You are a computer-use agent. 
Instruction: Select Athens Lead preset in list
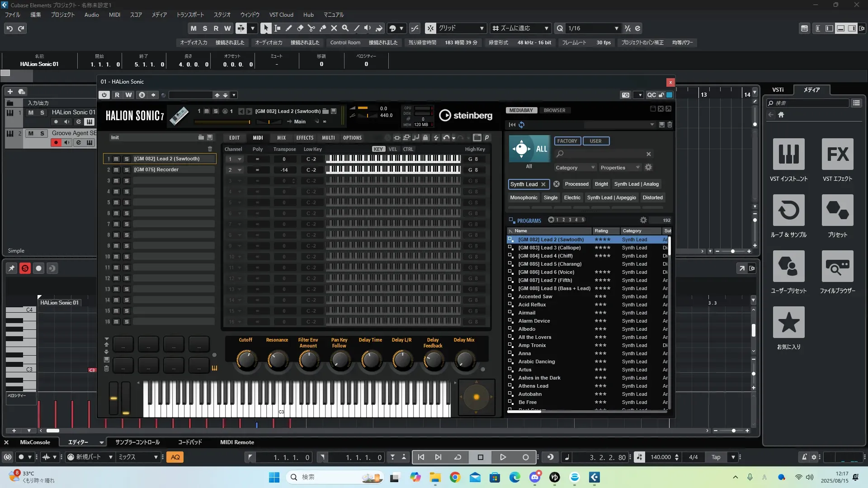click(533, 386)
